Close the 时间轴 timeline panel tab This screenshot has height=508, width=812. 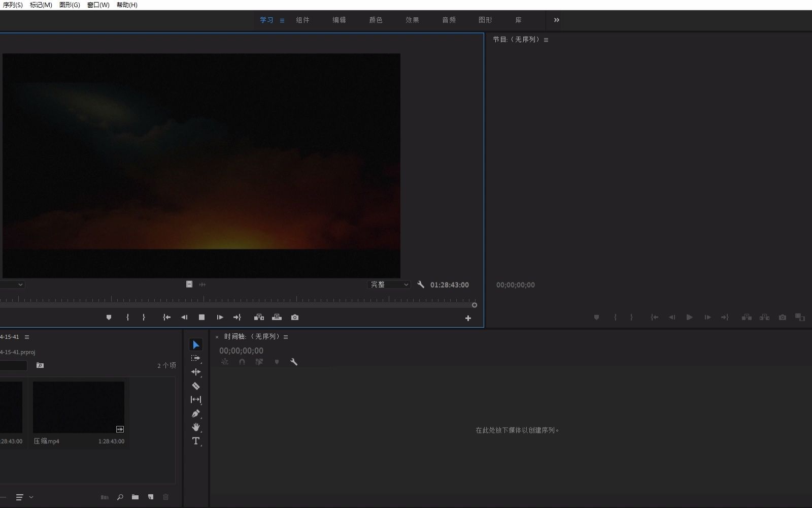click(217, 337)
